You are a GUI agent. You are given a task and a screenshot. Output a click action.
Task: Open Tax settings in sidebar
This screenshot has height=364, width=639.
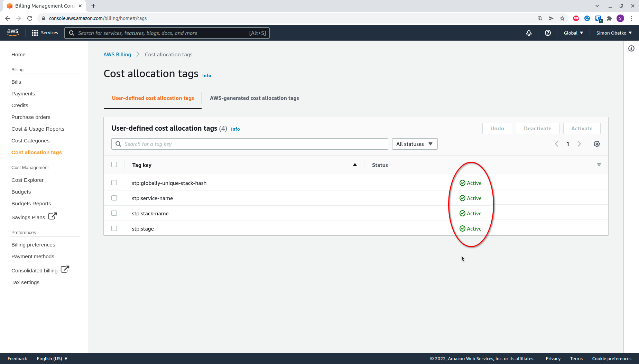point(25,282)
